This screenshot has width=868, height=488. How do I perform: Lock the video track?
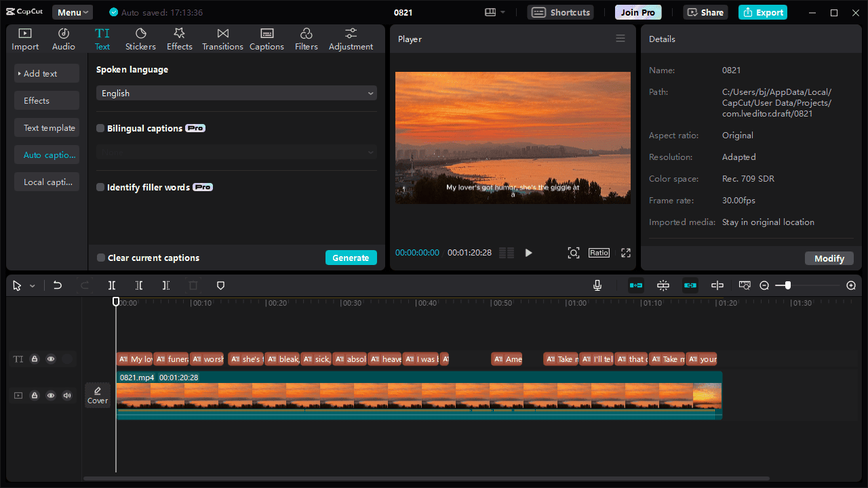(35, 395)
